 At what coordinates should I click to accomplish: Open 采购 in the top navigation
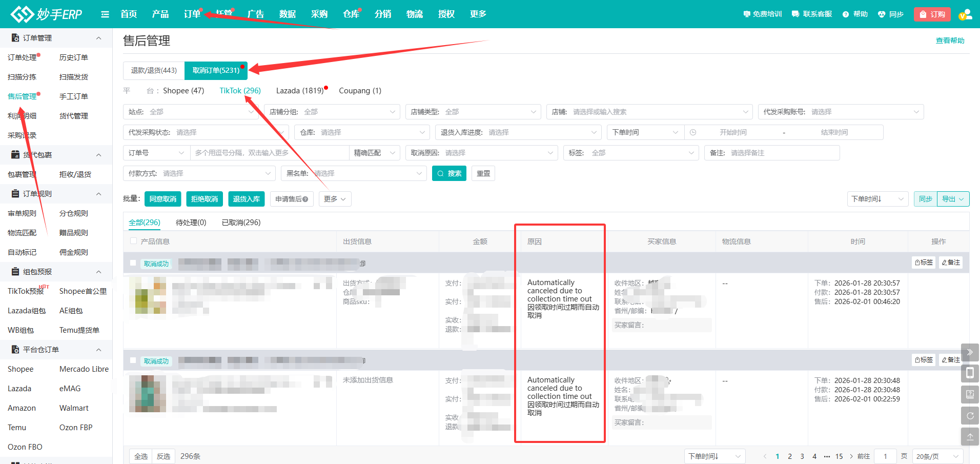pos(319,14)
